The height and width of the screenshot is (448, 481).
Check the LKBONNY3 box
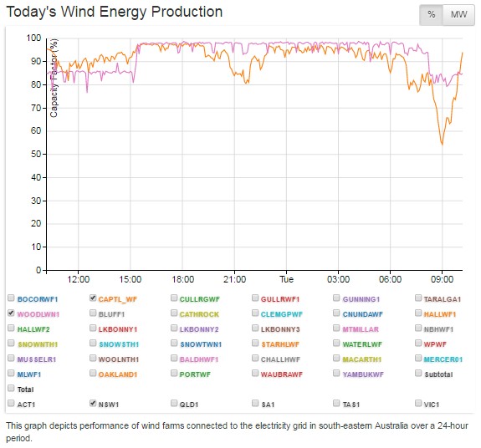pyautogui.click(x=255, y=328)
